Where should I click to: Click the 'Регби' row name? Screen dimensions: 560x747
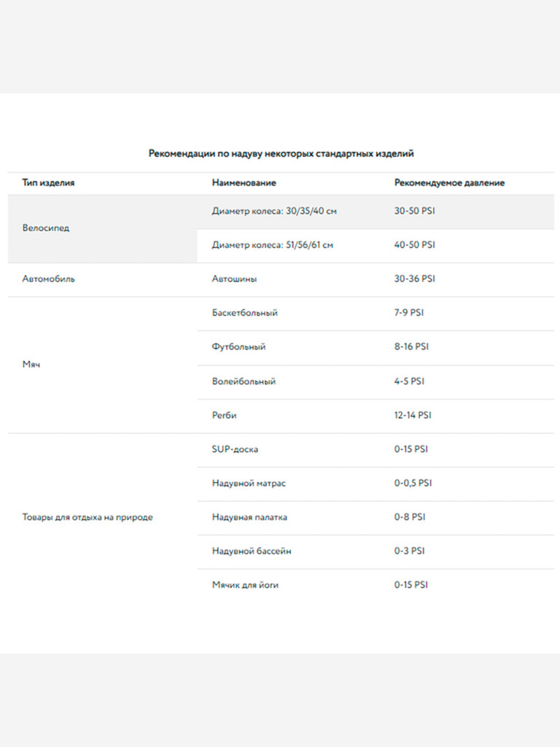coord(224,415)
